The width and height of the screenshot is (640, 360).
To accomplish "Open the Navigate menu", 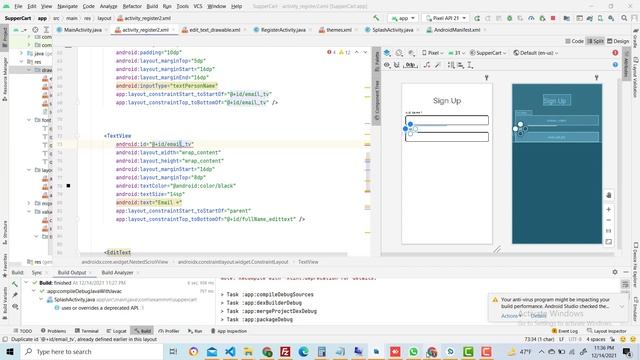I will (67, 7).
